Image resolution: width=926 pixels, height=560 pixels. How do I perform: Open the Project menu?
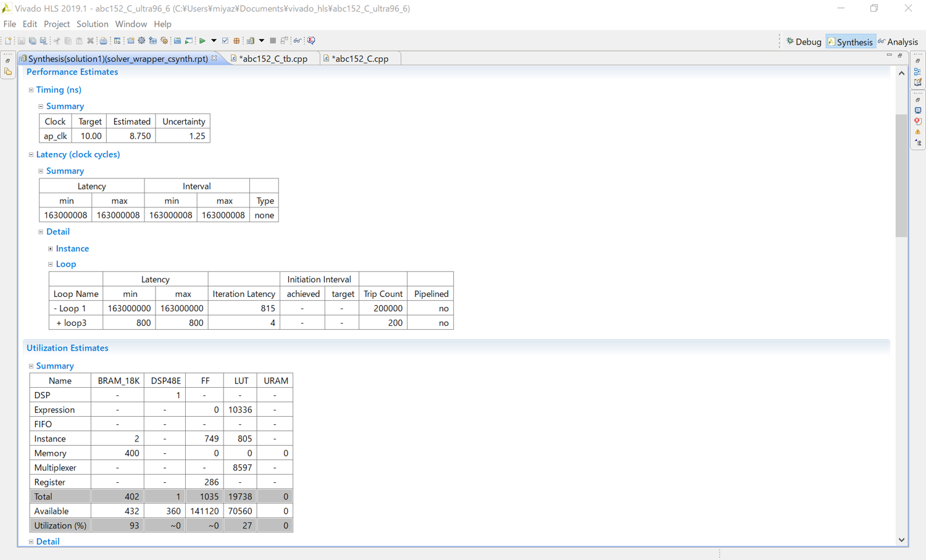(57, 24)
